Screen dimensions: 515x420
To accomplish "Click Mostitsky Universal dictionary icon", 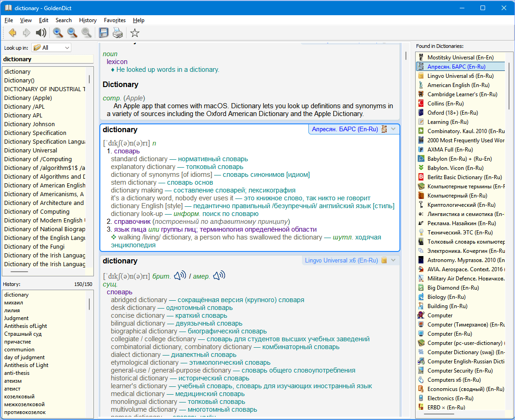I will pos(421,57).
